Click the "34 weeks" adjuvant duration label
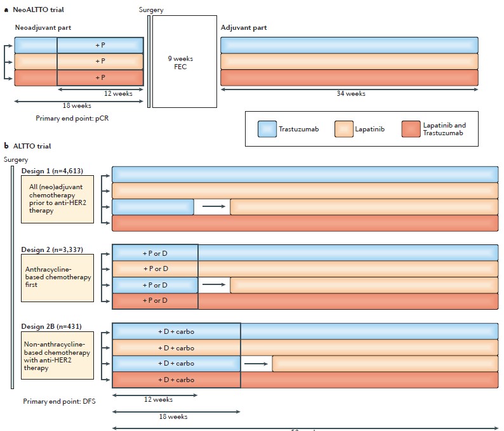Image resolution: width=504 pixels, height=431 pixels. tap(351, 93)
